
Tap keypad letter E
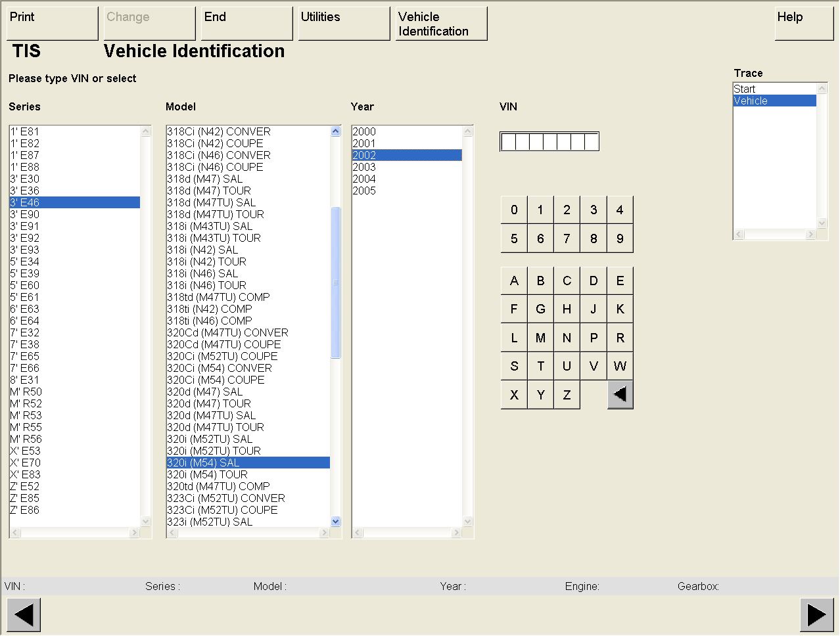point(620,281)
